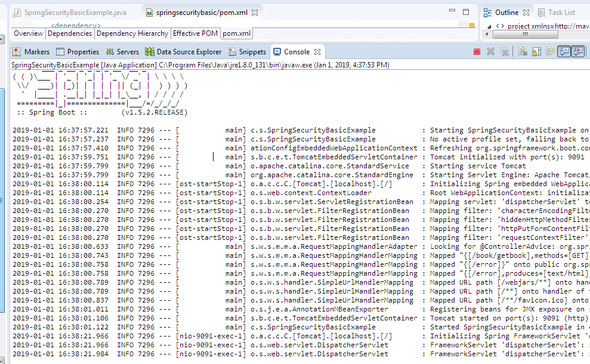The height and width of the screenshot is (364, 590).
Task: Toggle show console on standard output change
Action: [564, 52]
